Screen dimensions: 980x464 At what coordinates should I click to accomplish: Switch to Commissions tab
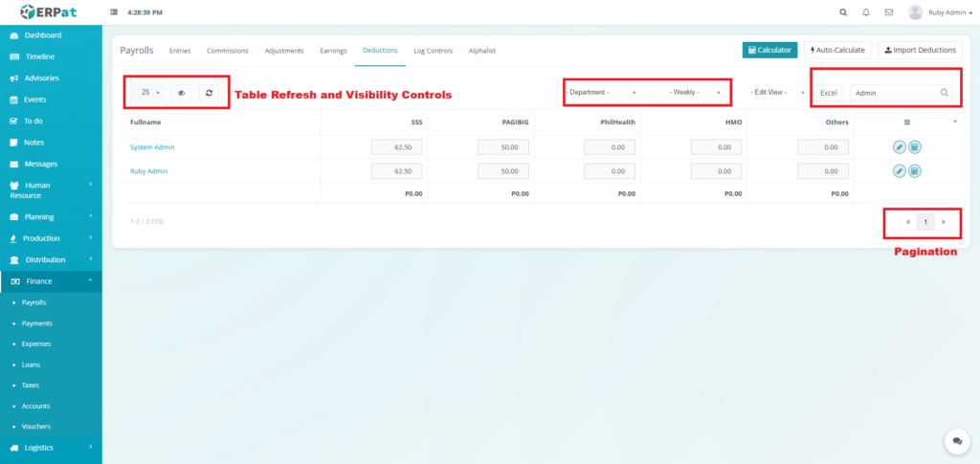click(228, 51)
